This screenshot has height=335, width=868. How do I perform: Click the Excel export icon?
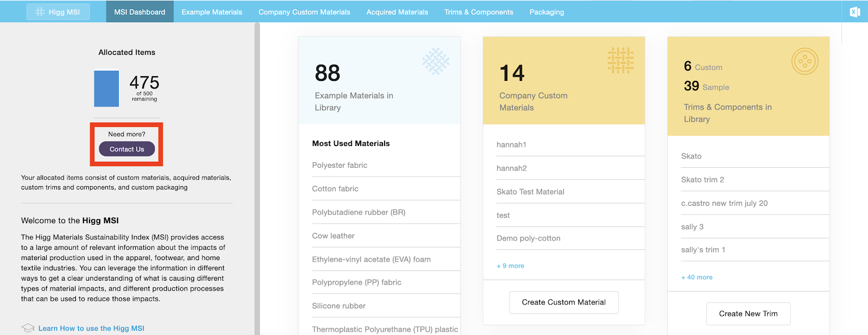pos(855,12)
